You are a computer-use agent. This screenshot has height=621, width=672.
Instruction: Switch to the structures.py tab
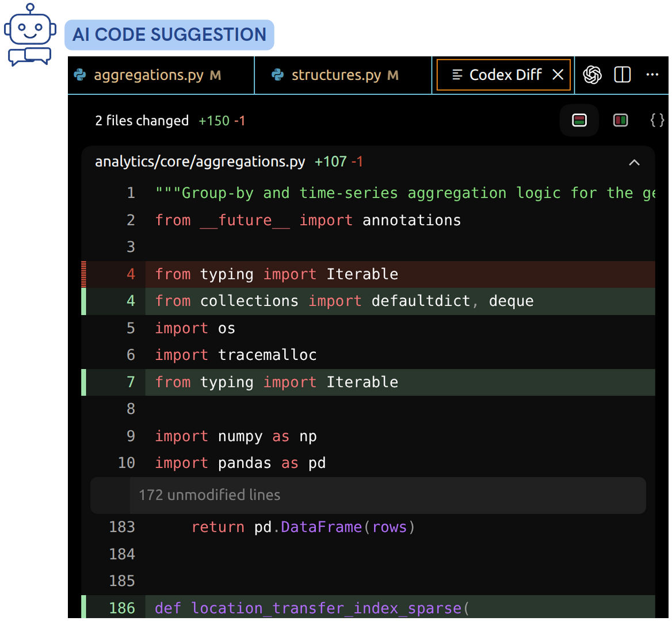[322, 75]
